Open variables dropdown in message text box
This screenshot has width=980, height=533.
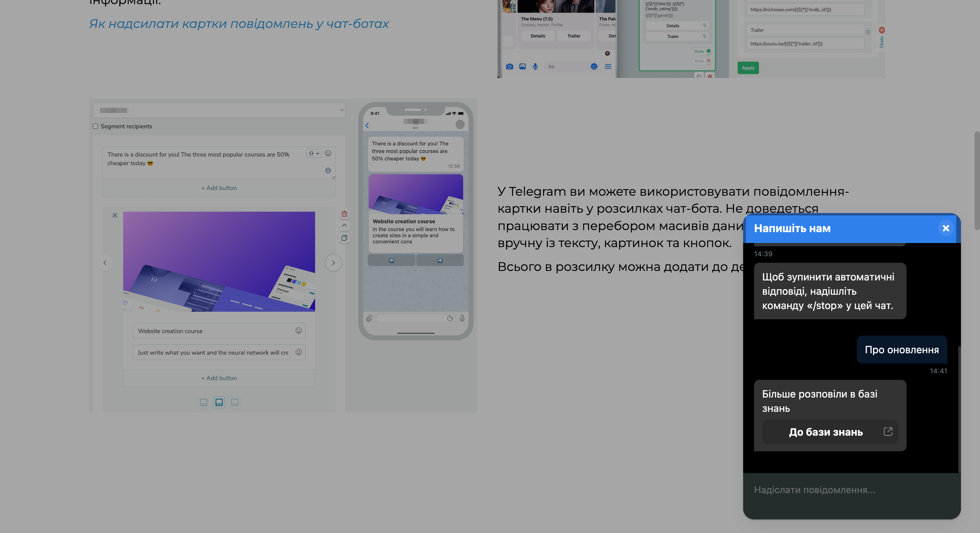pyautogui.click(x=314, y=153)
